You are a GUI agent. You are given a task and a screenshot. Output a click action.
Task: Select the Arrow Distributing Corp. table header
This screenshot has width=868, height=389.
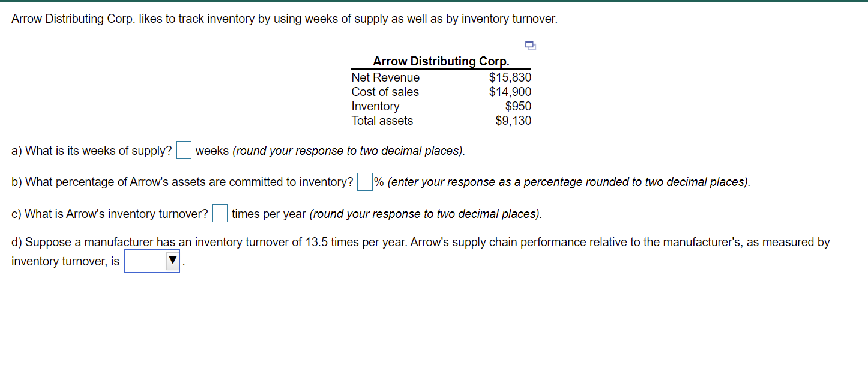[441, 61]
